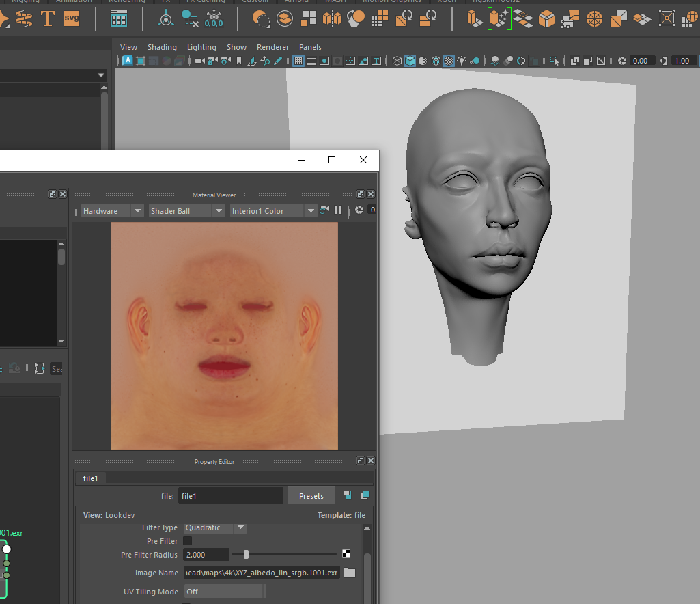Toggle smooth shade all in viewport toolbar

(x=410, y=61)
